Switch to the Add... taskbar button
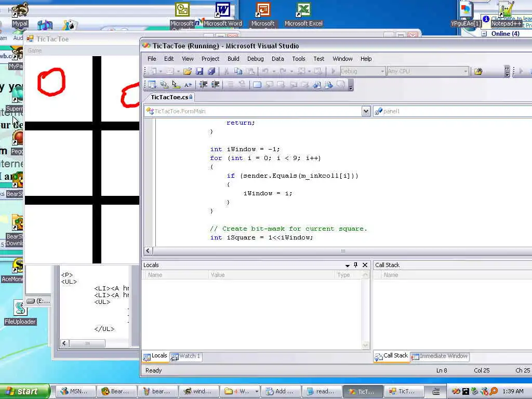Viewport: 532px width, 399px height. 280,391
